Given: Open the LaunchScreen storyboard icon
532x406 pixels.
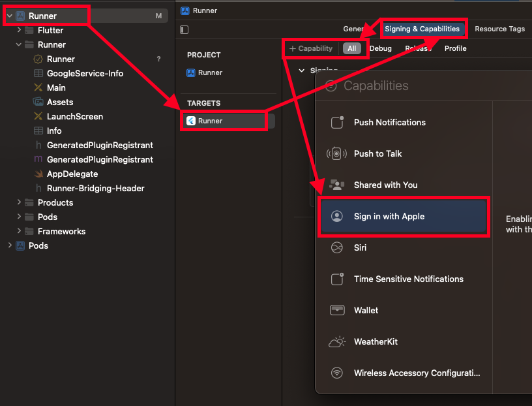Looking at the screenshot, I should point(38,116).
